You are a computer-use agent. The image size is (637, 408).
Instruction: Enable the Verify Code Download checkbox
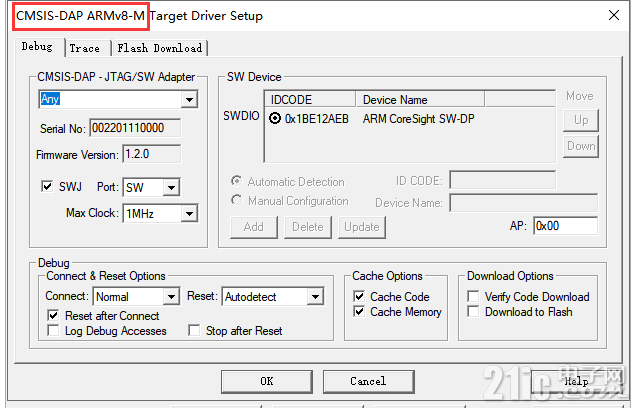(x=473, y=296)
